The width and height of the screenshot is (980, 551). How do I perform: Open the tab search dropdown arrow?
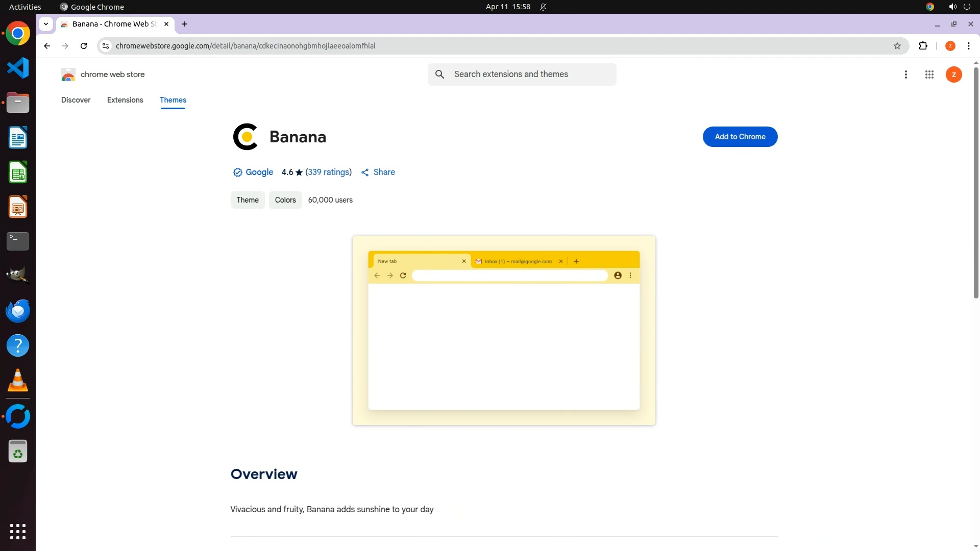[x=46, y=24]
